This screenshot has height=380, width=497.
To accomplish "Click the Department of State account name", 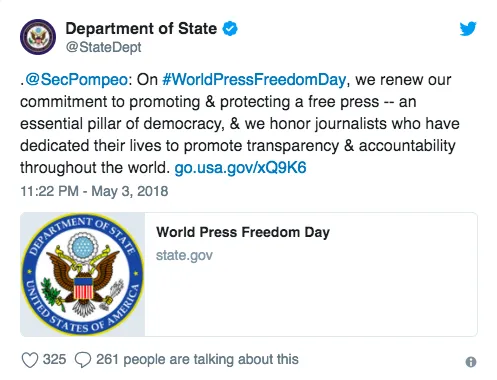I will (141, 28).
